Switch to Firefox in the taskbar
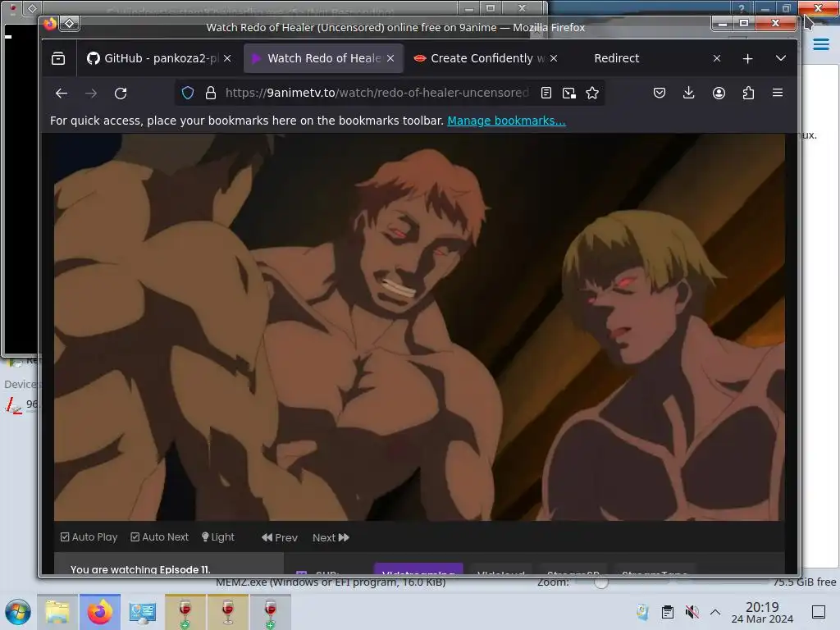Screen dimensions: 840x630 tap(100, 612)
